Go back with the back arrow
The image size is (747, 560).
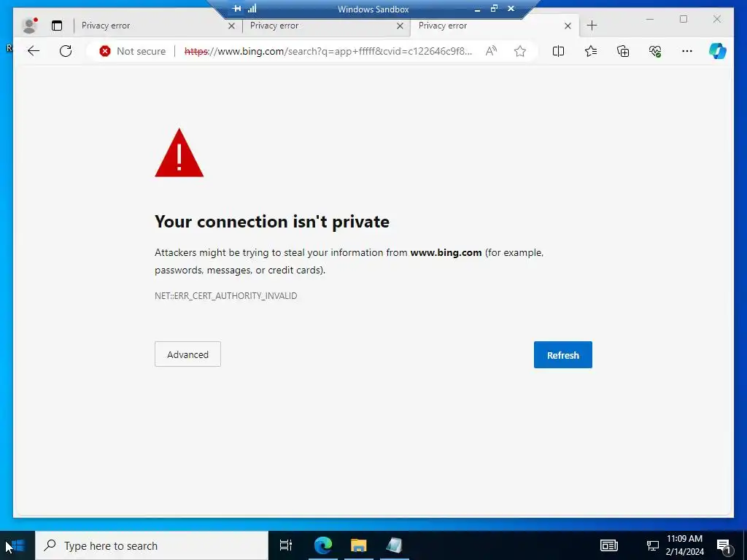pos(34,51)
